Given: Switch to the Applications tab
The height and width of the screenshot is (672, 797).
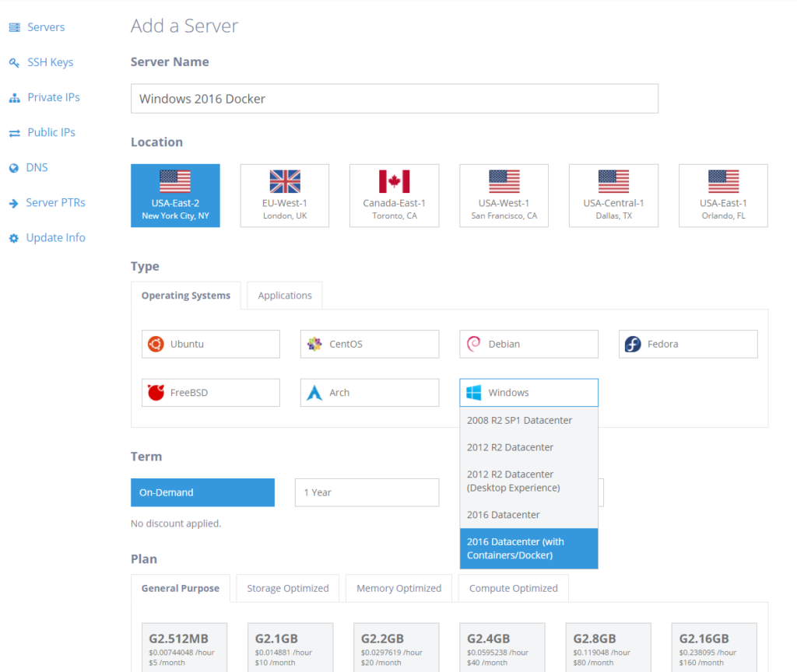Looking at the screenshot, I should coord(284,295).
